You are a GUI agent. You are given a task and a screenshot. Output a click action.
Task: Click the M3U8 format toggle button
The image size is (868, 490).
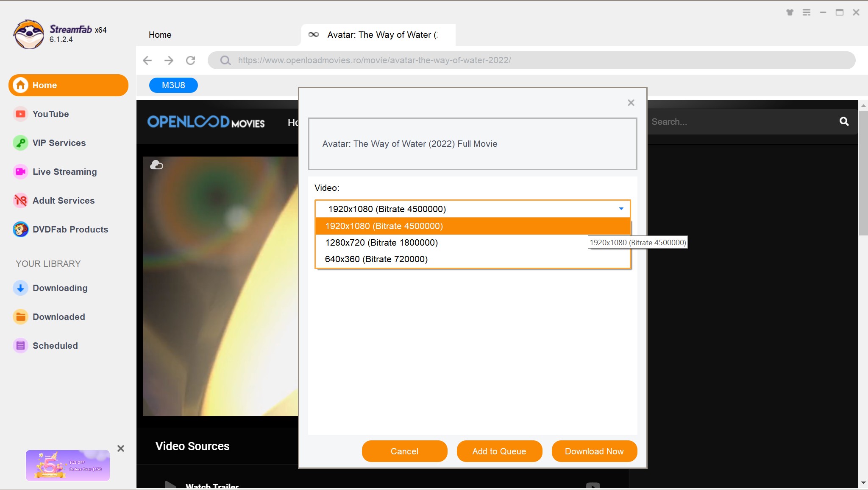(x=173, y=85)
